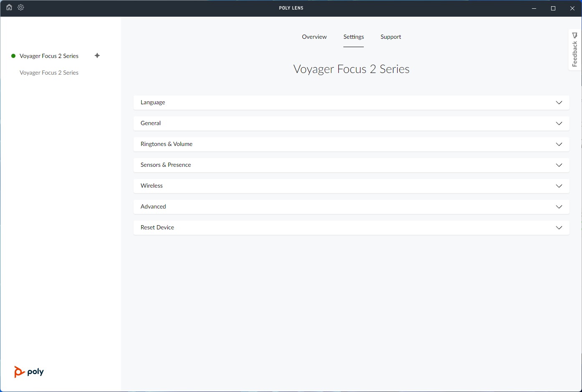Expand the Wireless section chevron
The width and height of the screenshot is (582, 392).
pos(559,186)
